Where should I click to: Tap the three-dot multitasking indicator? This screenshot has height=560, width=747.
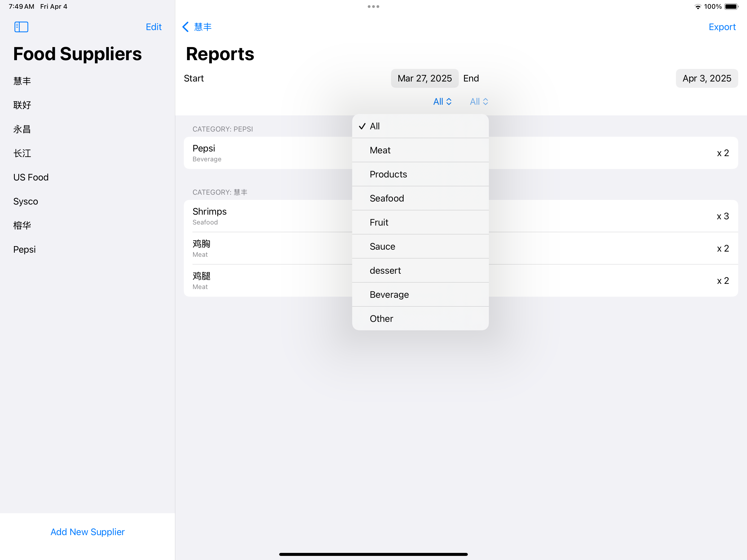click(x=373, y=6)
